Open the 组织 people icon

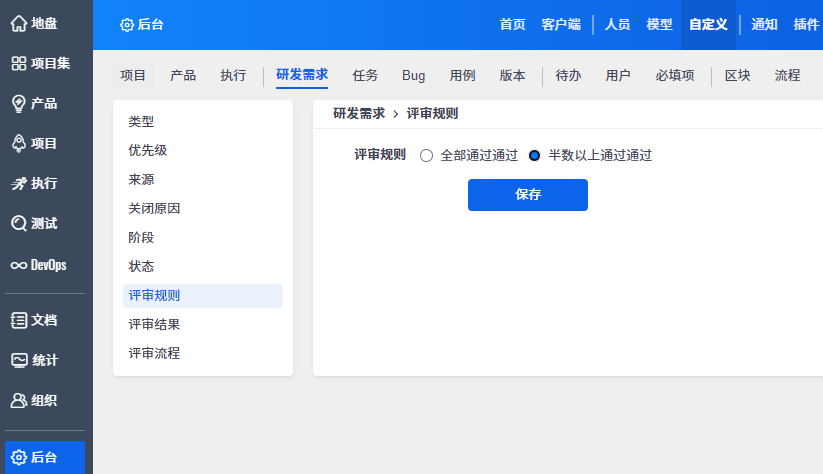[18, 400]
